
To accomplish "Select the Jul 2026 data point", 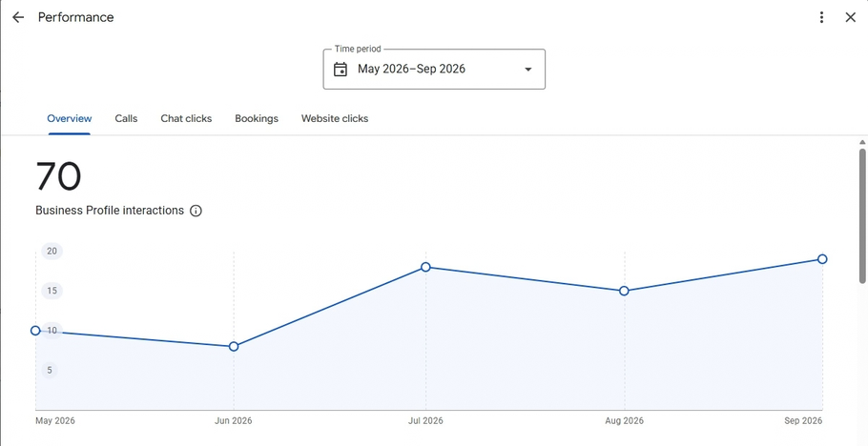I will coord(425,267).
